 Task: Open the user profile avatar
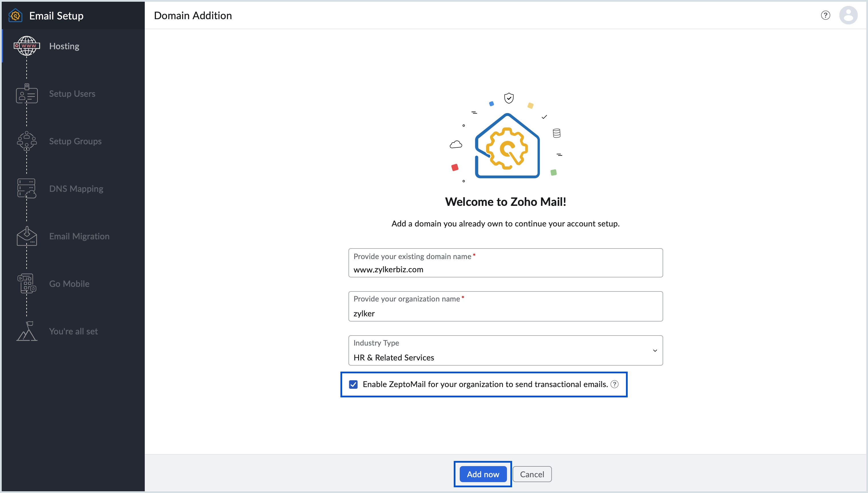pos(848,15)
